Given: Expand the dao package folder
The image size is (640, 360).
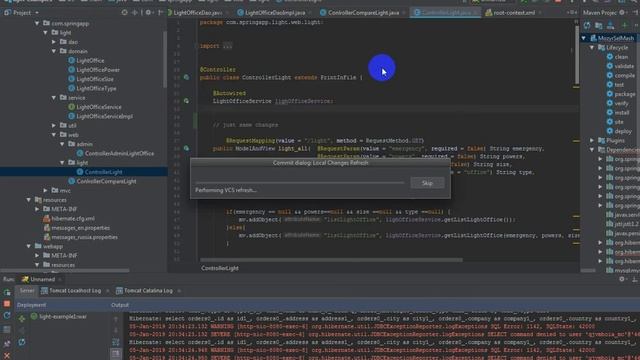Looking at the screenshot, I should [54, 42].
